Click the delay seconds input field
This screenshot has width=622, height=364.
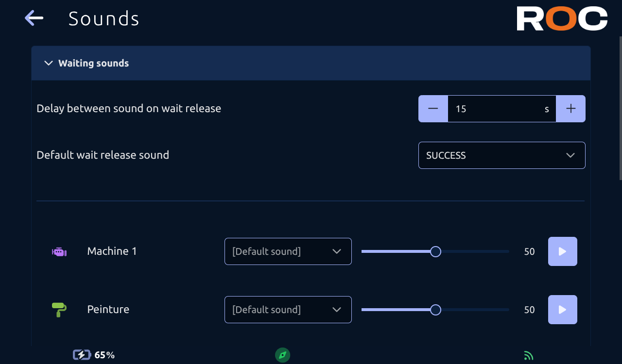point(502,109)
